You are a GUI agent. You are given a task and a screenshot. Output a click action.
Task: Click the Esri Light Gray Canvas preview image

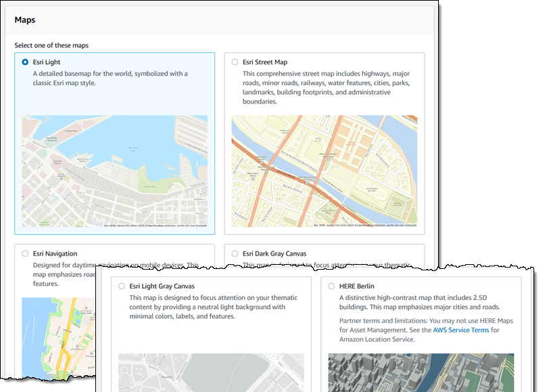point(211,372)
